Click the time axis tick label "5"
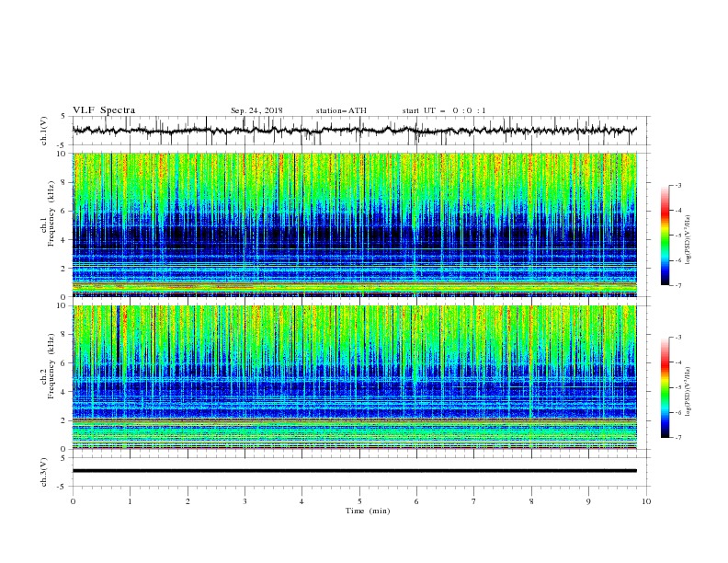Viewport: 728px width, 563px height. coord(359,501)
